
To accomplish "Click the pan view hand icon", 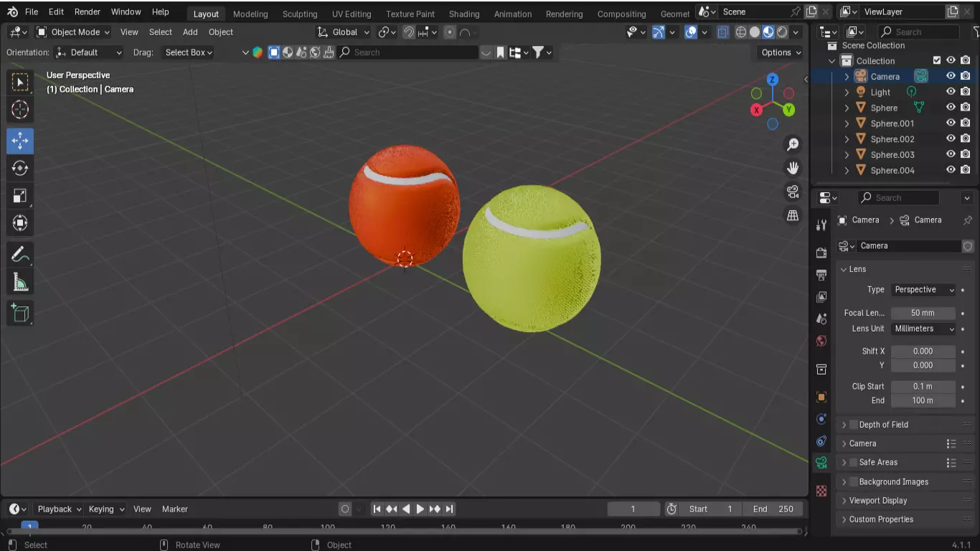I will 793,168.
